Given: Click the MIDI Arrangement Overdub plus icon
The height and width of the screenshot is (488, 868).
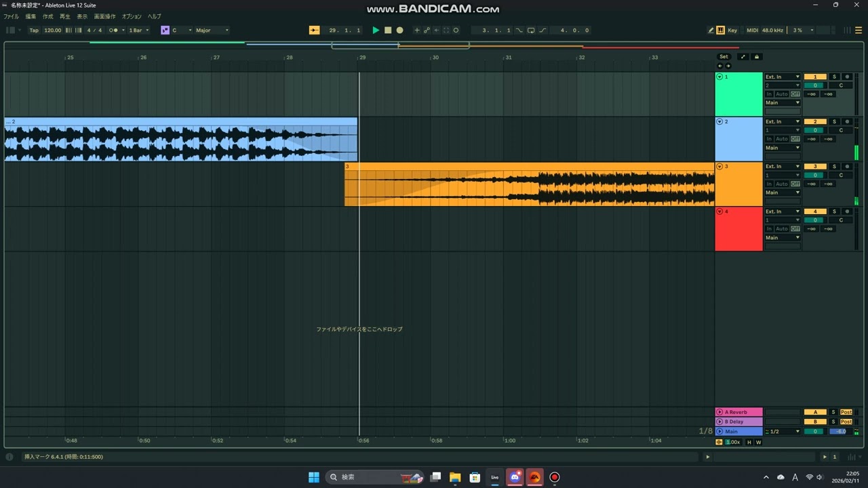Looking at the screenshot, I should [x=417, y=30].
